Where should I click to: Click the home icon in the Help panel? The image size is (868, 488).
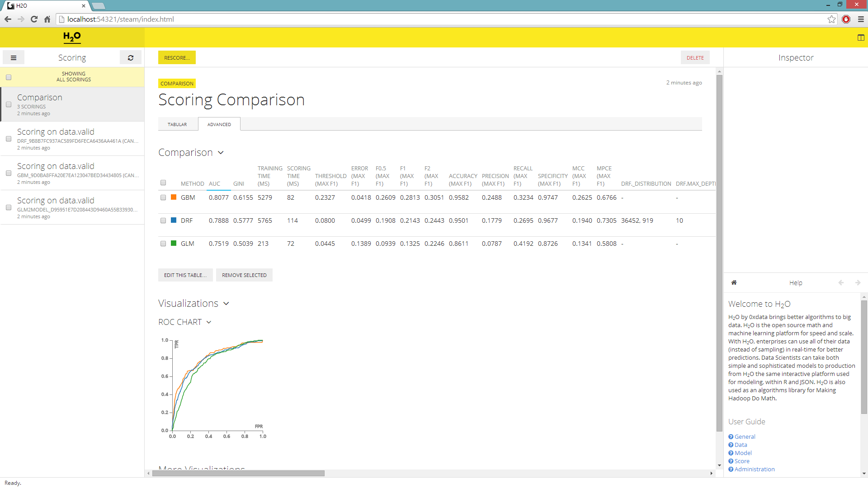point(734,282)
